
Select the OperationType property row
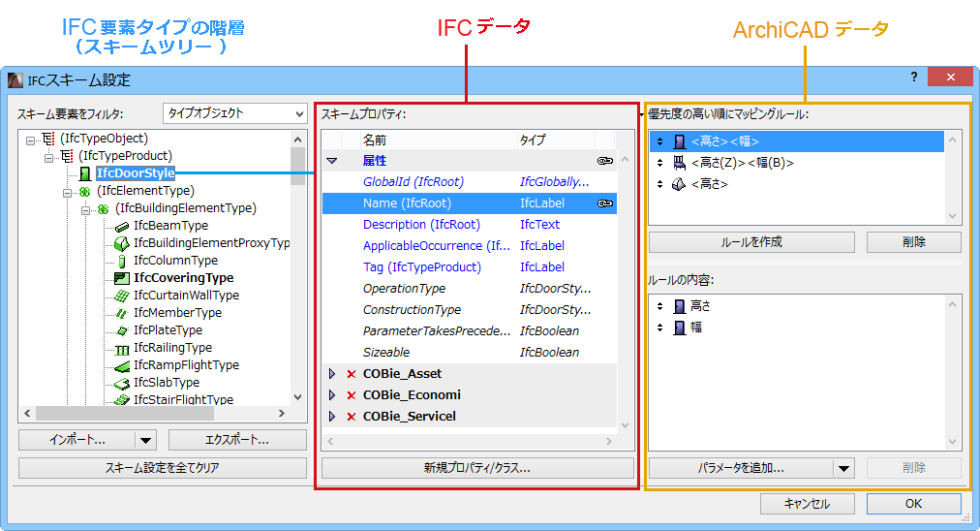point(470,289)
